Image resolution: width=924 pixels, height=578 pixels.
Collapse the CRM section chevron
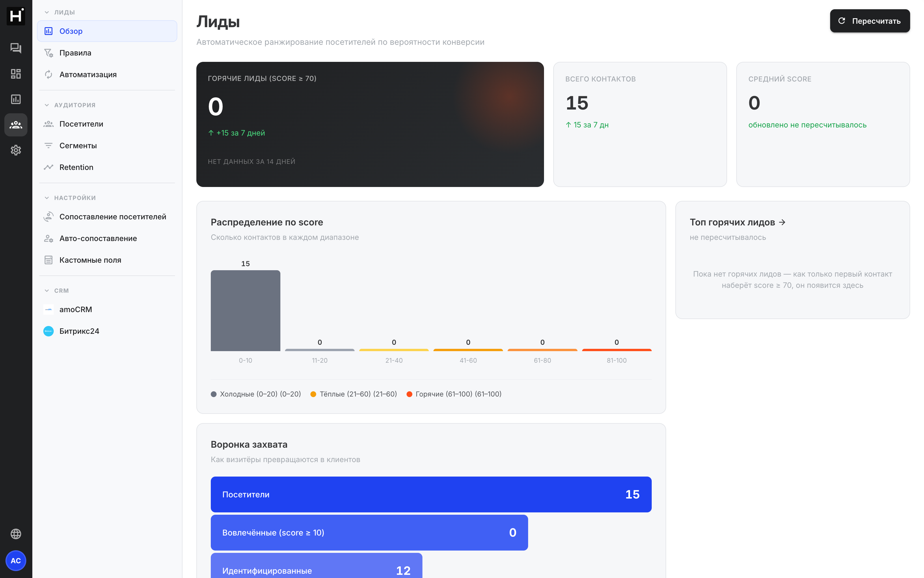[46, 290]
